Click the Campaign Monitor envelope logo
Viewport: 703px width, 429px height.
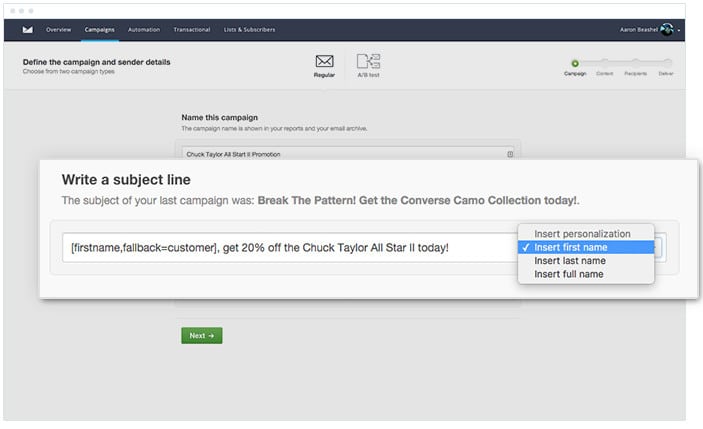(28, 30)
